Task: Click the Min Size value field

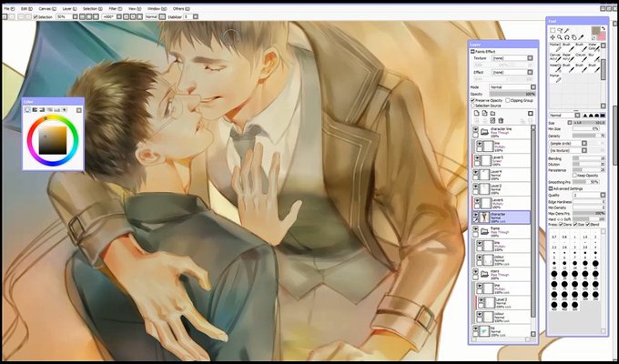Action: (x=586, y=128)
